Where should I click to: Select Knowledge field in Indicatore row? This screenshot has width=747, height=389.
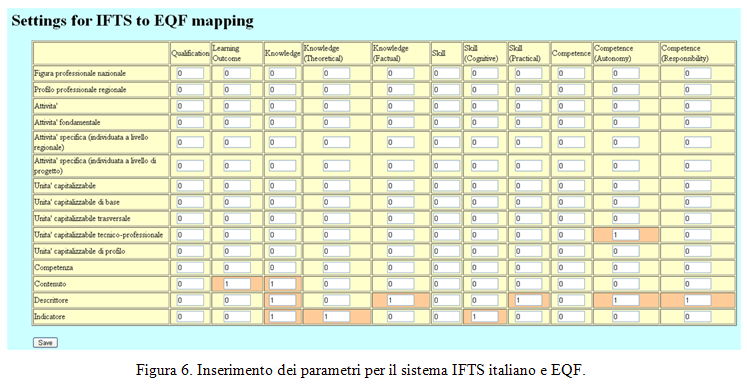pyautogui.click(x=282, y=317)
